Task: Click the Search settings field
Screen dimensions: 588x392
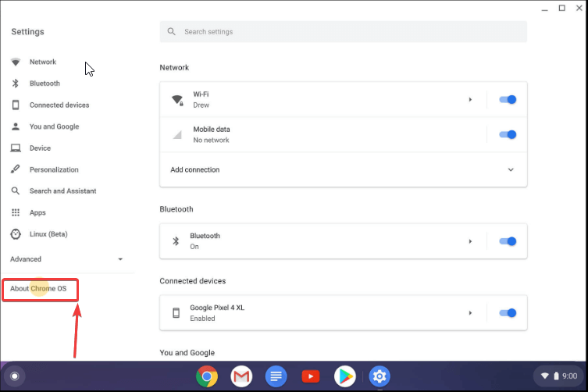Action: point(343,31)
